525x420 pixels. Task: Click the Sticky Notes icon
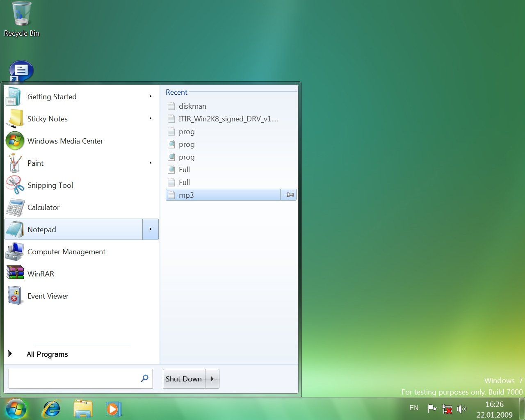tap(15, 119)
